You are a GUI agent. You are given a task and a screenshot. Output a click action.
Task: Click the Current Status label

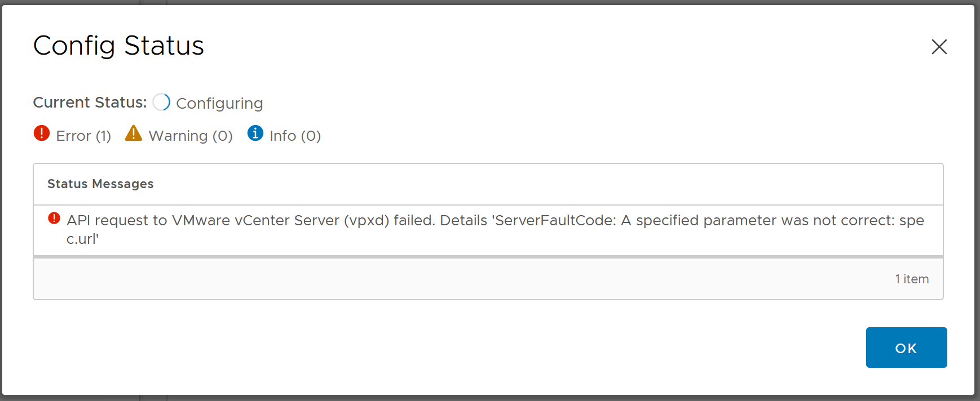click(90, 103)
